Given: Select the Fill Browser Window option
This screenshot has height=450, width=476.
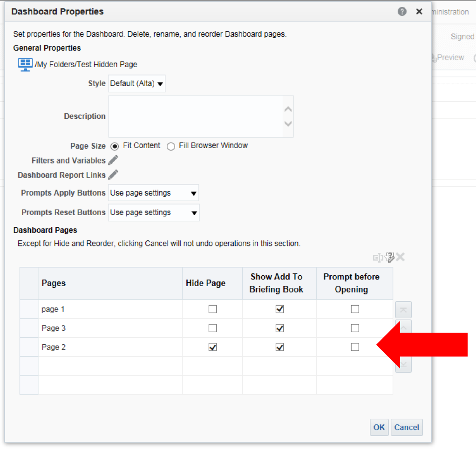Looking at the screenshot, I should [x=171, y=146].
